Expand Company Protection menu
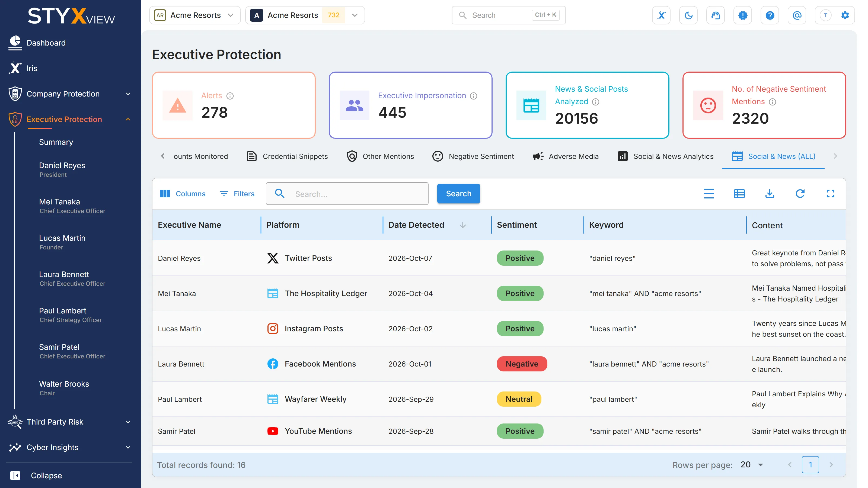868x488 pixels. (x=71, y=94)
